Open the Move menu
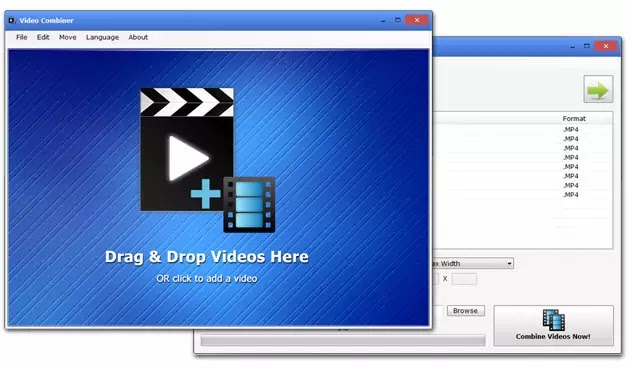 [68, 37]
